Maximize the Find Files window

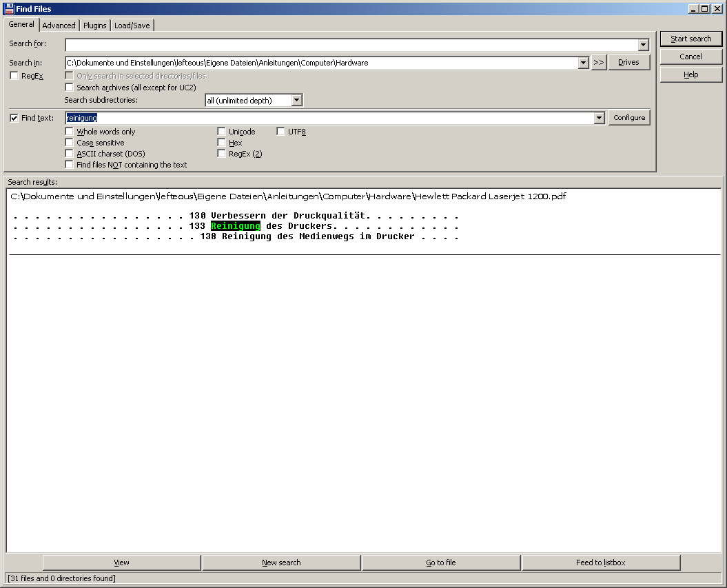click(x=704, y=8)
